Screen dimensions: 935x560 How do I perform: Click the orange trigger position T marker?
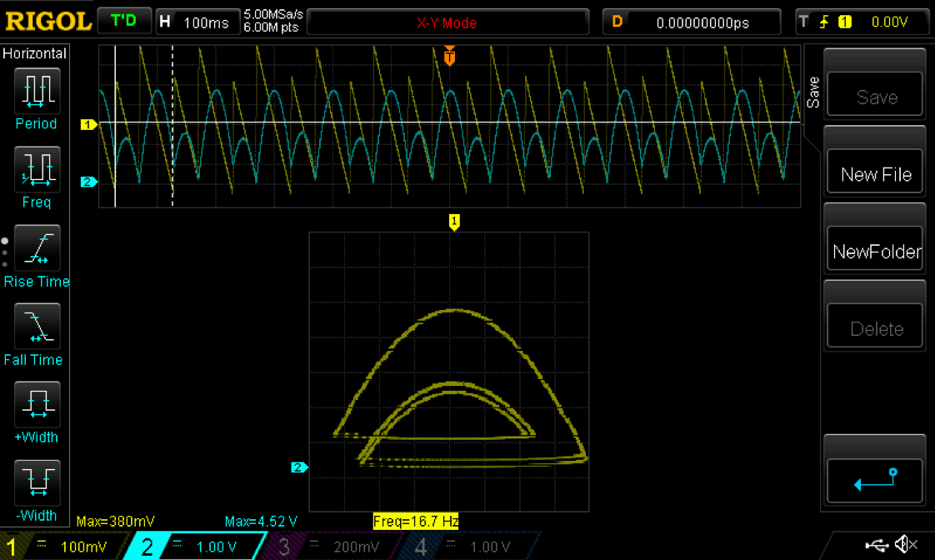point(450,56)
